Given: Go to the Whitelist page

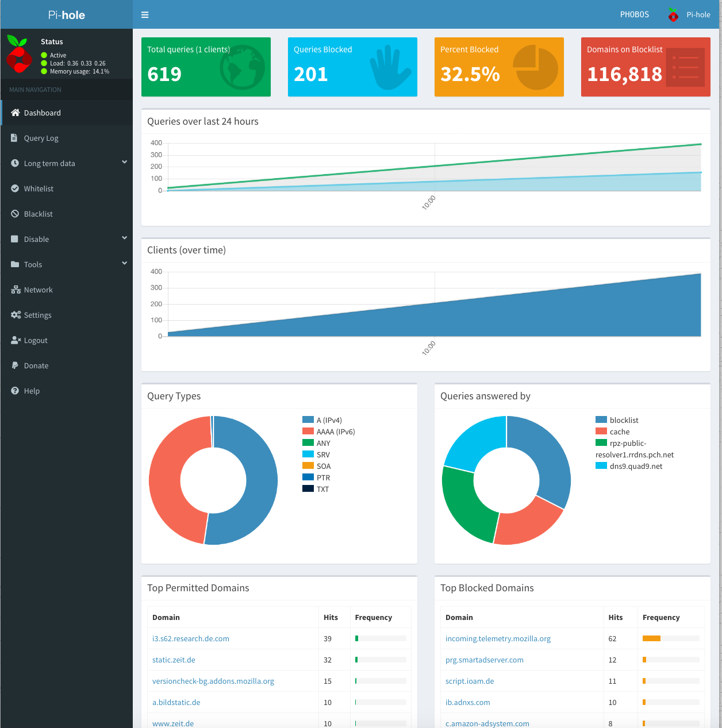Looking at the screenshot, I should [x=67, y=188].
